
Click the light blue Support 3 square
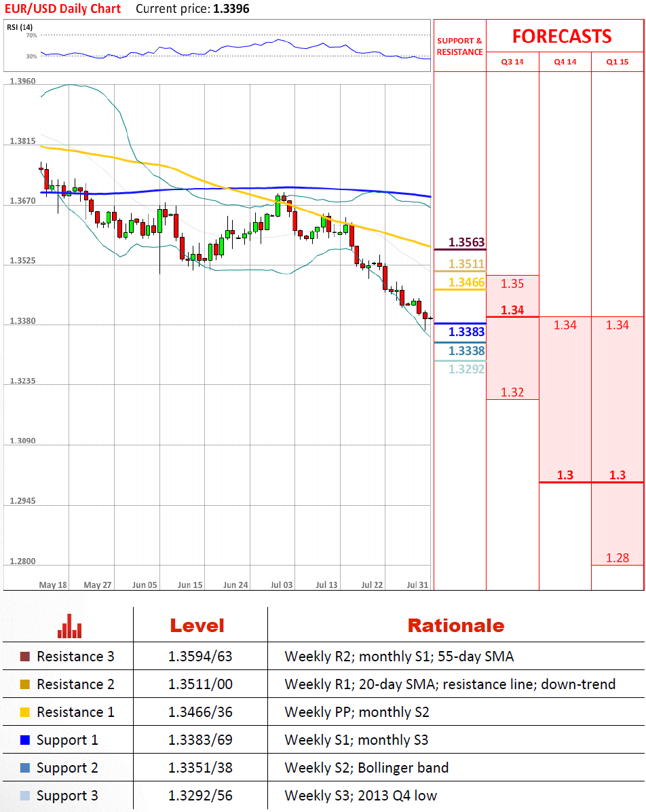tap(25, 796)
